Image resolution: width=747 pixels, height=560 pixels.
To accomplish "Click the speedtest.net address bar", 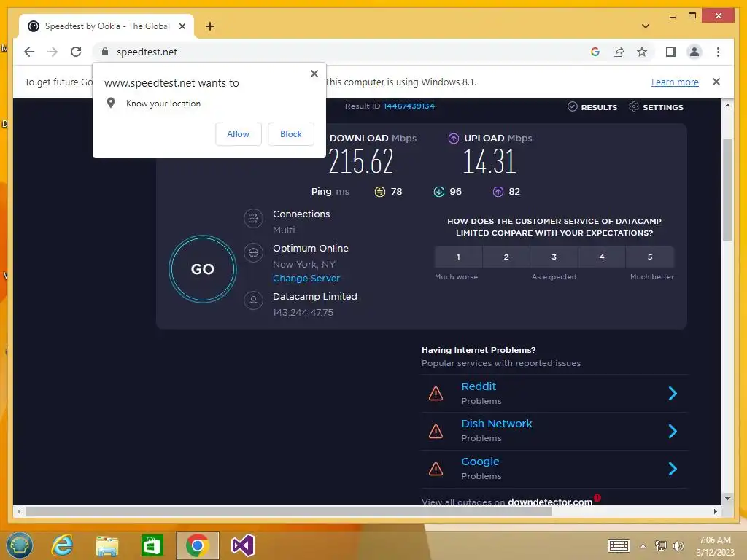I will pyautogui.click(x=343, y=52).
